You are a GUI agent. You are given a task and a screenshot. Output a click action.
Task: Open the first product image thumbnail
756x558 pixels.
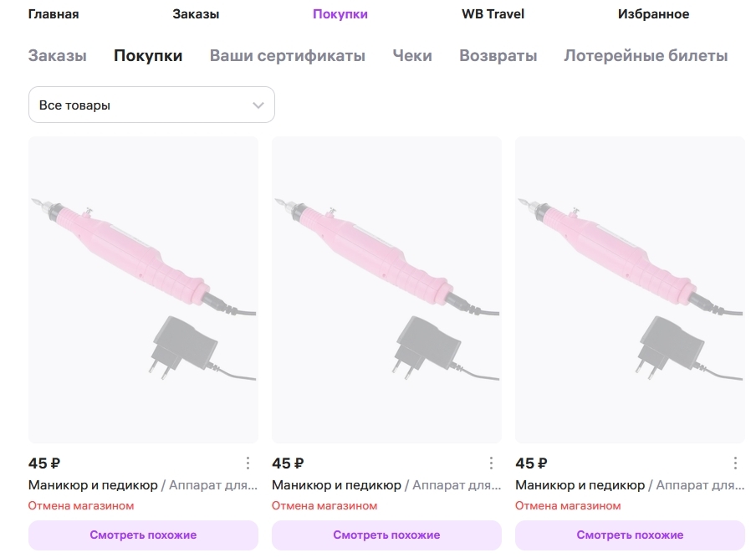tap(143, 289)
